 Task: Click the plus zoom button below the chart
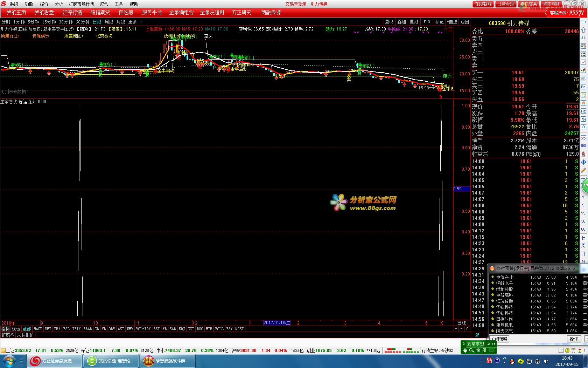[456, 329]
